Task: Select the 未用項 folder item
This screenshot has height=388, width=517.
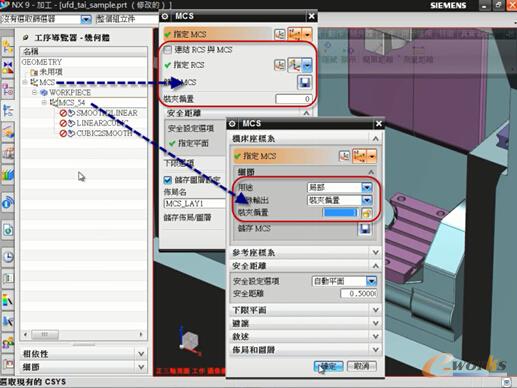Action: click(x=51, y=72)
